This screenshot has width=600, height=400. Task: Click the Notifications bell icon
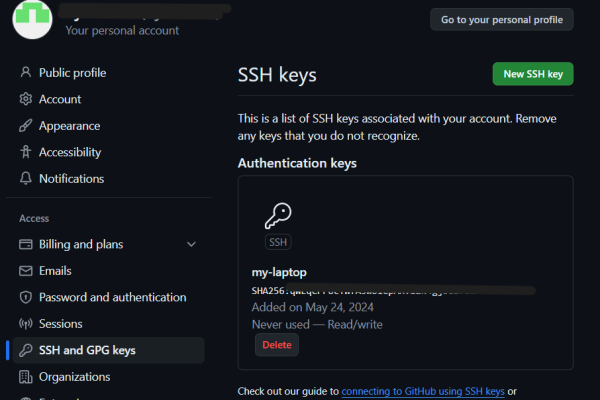tap(26, 179)
